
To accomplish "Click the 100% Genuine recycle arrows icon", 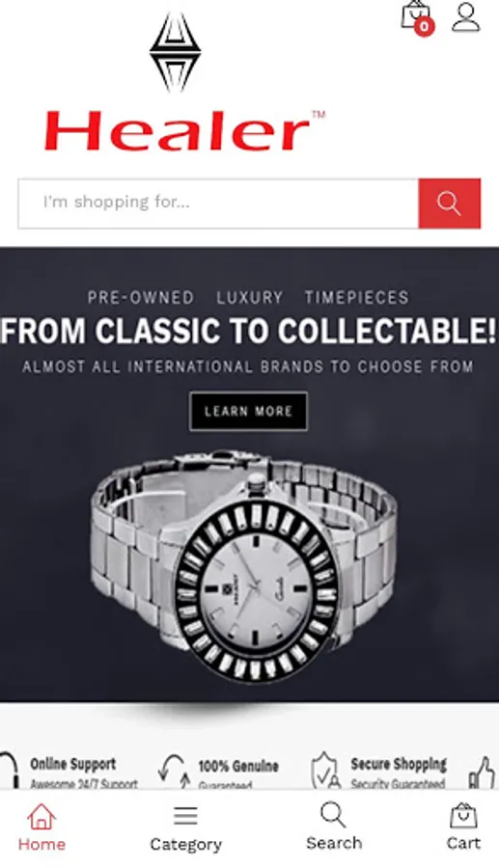I will [174, 772].
